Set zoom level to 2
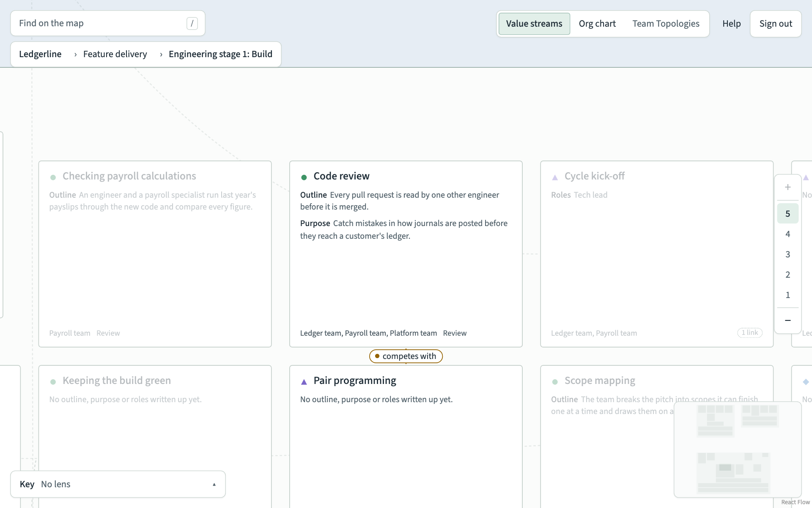 coord(787,275)
